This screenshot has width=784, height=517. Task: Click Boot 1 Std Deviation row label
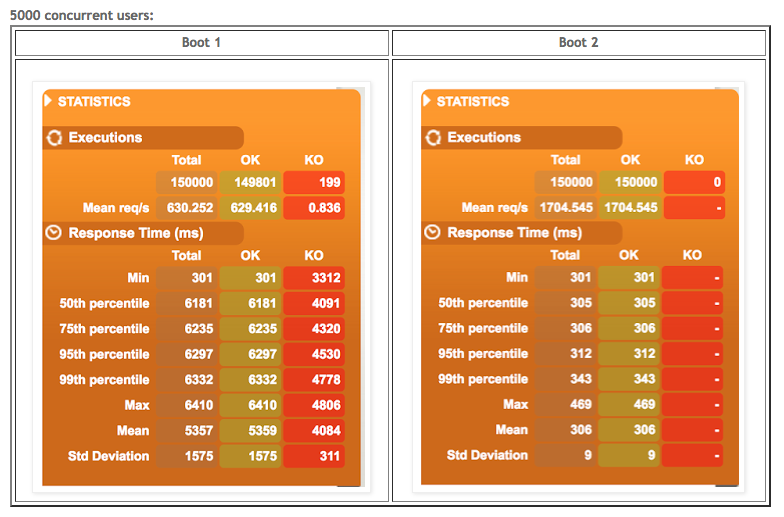(108, 456)
